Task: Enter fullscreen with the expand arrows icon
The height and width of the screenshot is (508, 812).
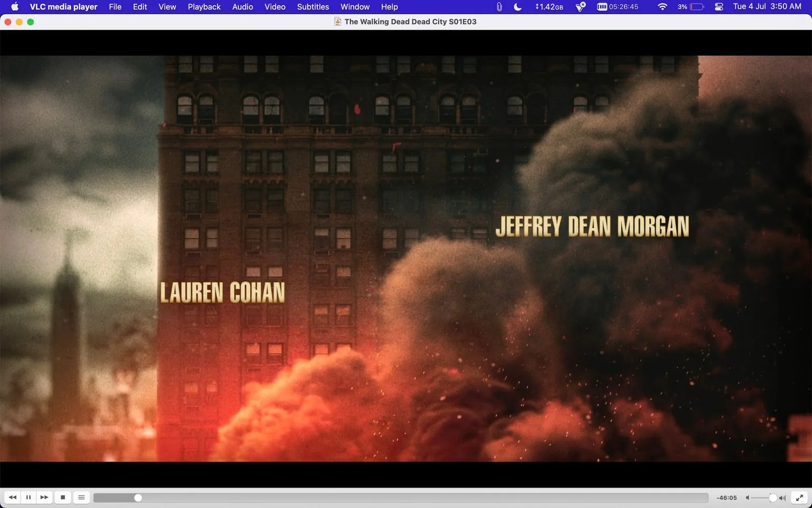Action: click(x=800, y=497)
